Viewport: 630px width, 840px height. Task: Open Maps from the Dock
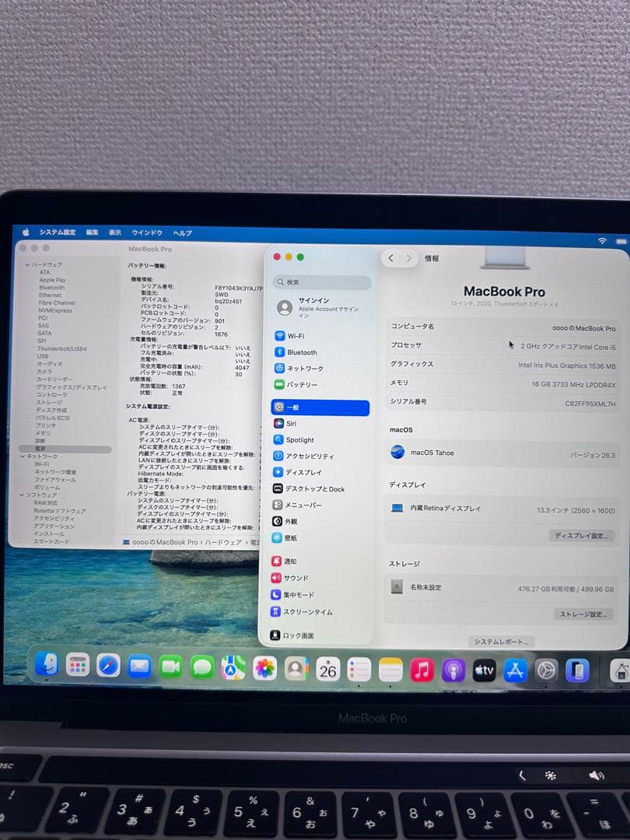click(233, 668)
